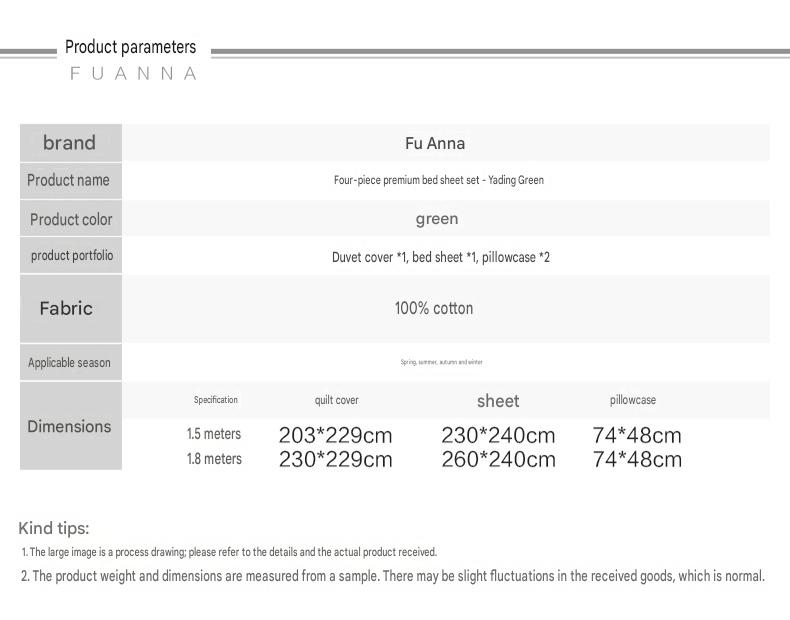Click the 260*240cm sheet size
The height and width of the screenshot is (620, 790).
(498, 459)
